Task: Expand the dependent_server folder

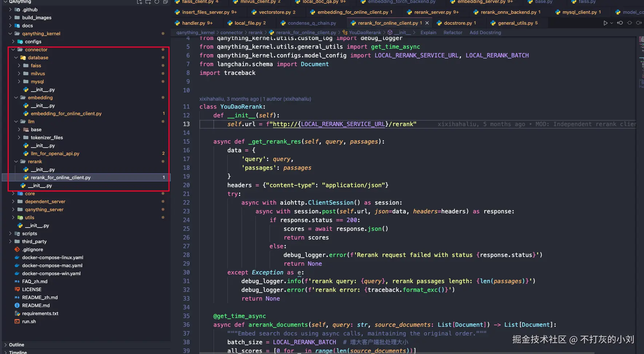Action: tap(13, 202)
